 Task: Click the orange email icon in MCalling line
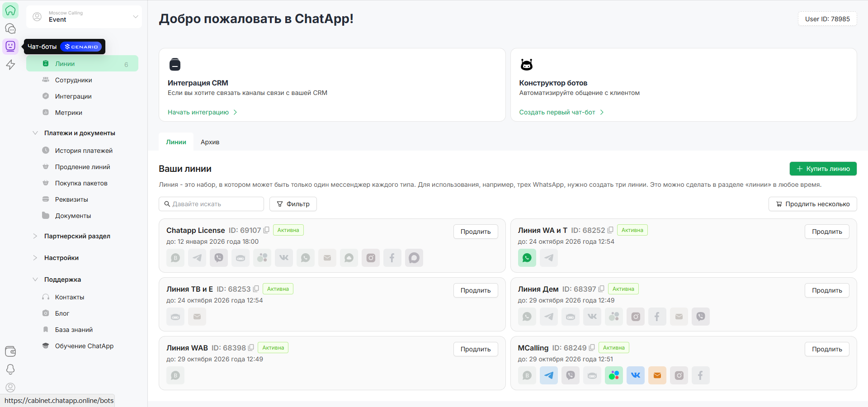click(657, 375)
